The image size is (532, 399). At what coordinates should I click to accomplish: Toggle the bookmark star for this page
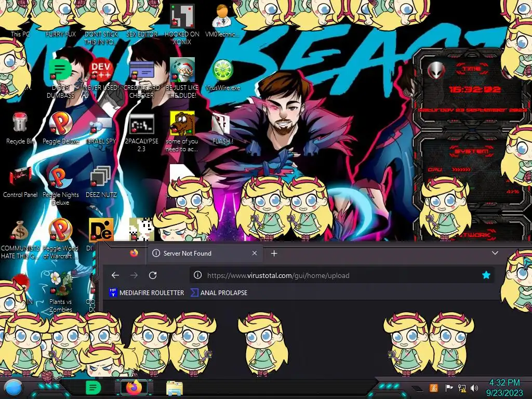click(486, 275)
